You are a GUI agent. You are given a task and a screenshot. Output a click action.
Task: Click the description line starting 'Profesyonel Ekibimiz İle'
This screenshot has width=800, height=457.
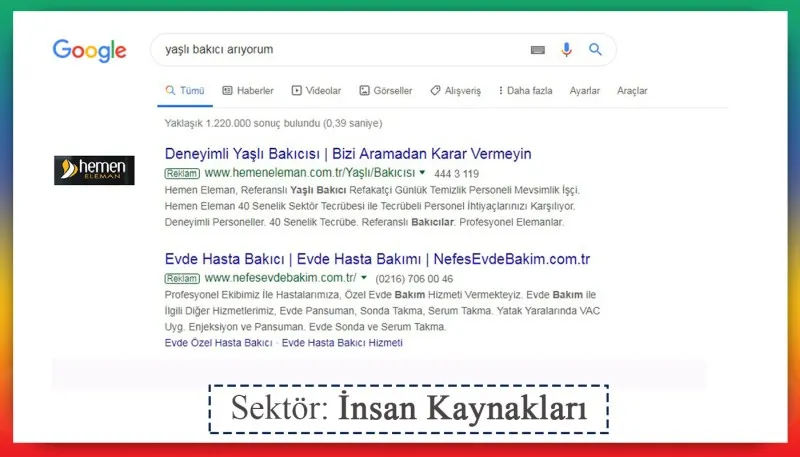(380, 295)
